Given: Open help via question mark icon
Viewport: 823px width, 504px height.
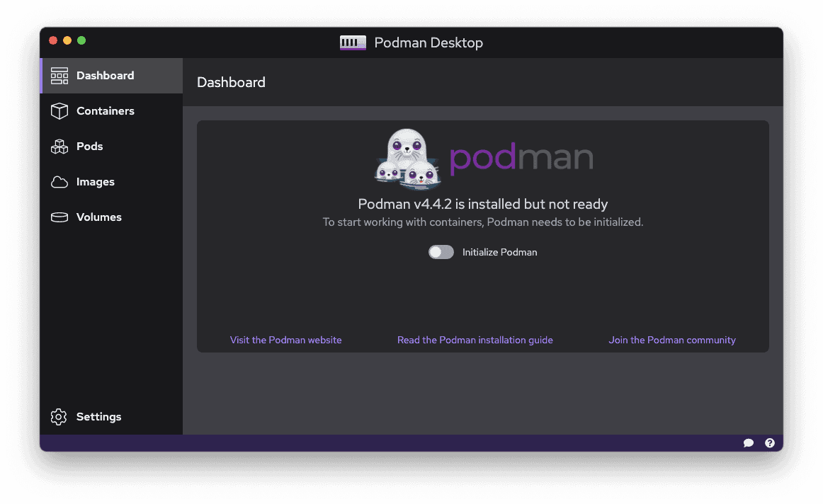Looking at the screenshot, I should 769,443.
